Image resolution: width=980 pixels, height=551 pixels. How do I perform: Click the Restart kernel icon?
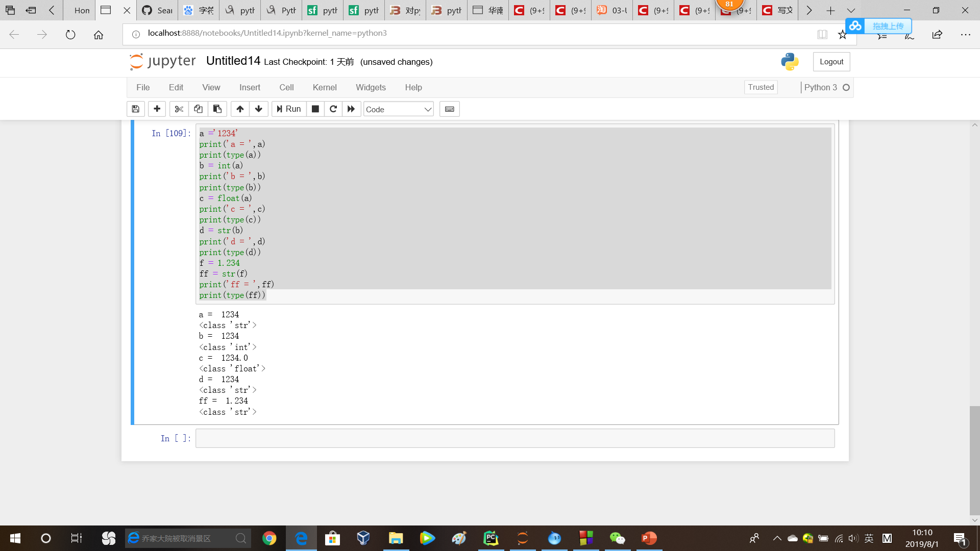(333, 108)
